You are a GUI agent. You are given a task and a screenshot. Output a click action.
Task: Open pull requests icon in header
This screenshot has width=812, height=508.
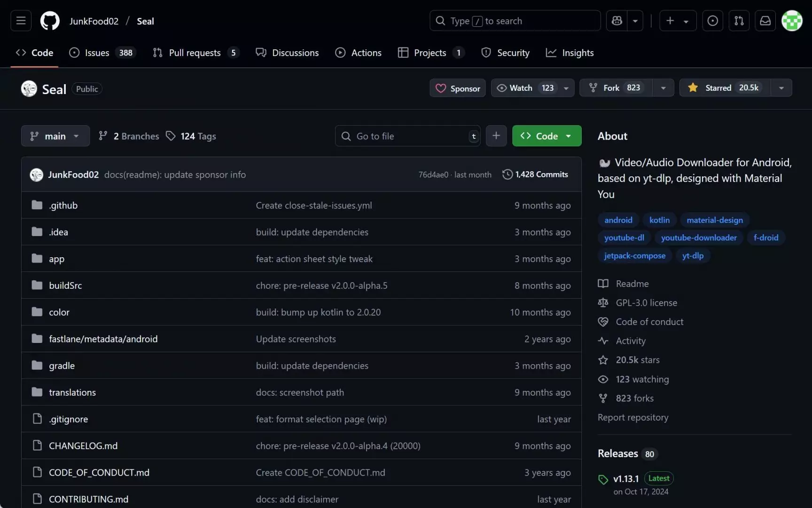point(739,21)
